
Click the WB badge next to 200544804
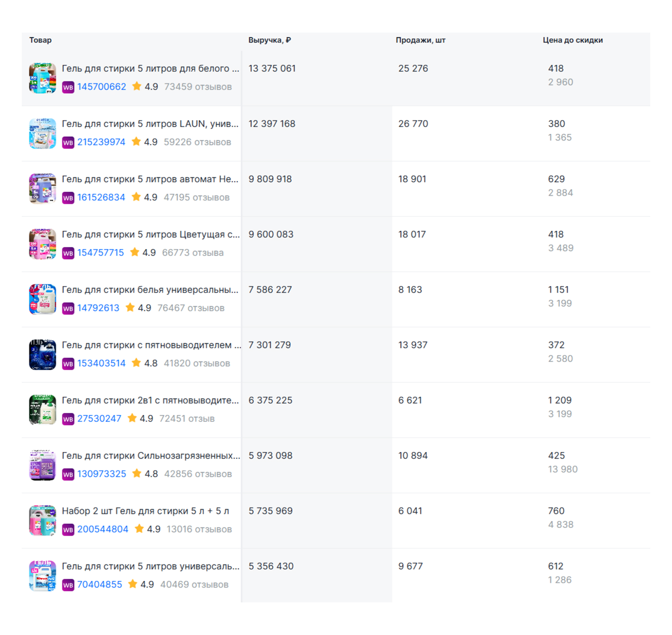click(68, 530)
